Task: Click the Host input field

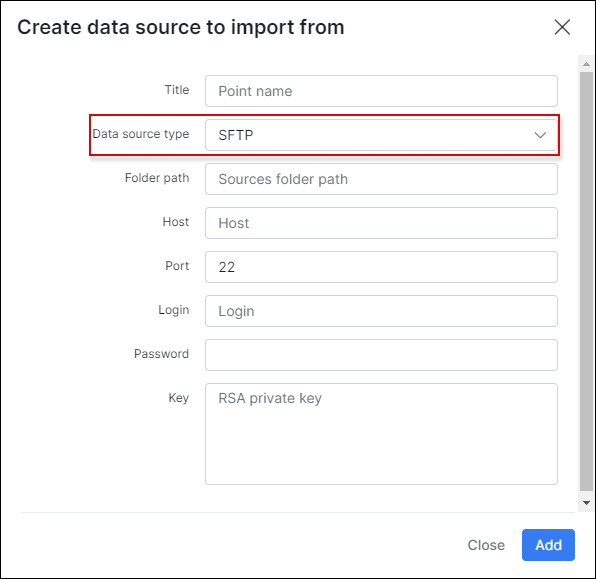Action: [381, 223]
